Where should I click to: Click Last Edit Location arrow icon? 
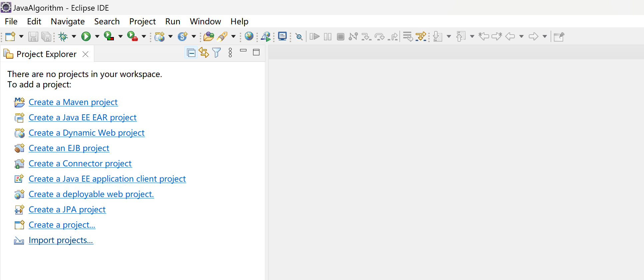pos(484,36)
